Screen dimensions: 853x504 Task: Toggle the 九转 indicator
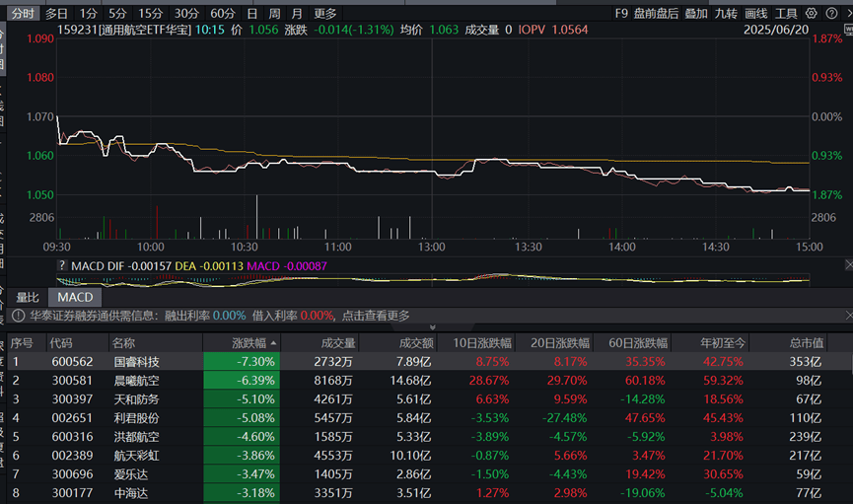(x=726, y=14)
